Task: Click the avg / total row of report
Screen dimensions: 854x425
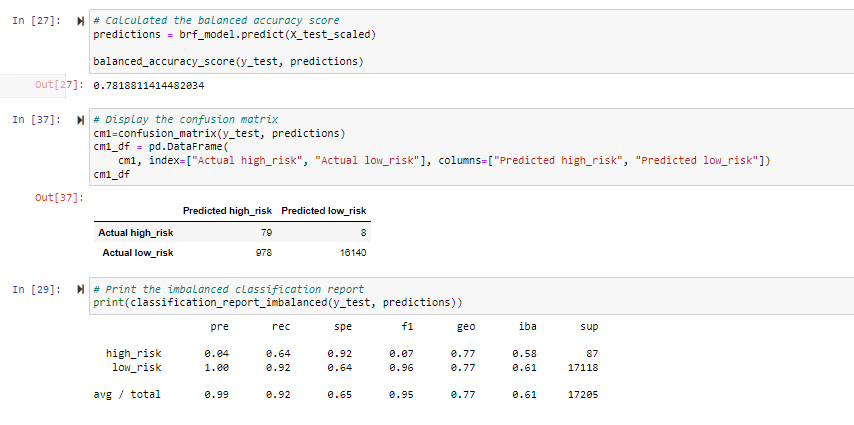Action: [x=346, y=394]
